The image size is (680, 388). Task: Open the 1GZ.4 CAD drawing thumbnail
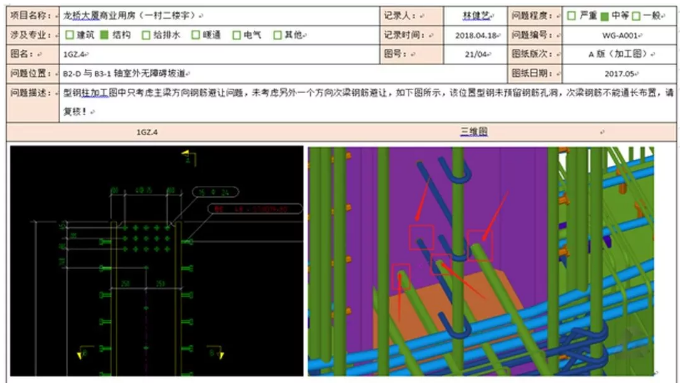tap(157, 261)
